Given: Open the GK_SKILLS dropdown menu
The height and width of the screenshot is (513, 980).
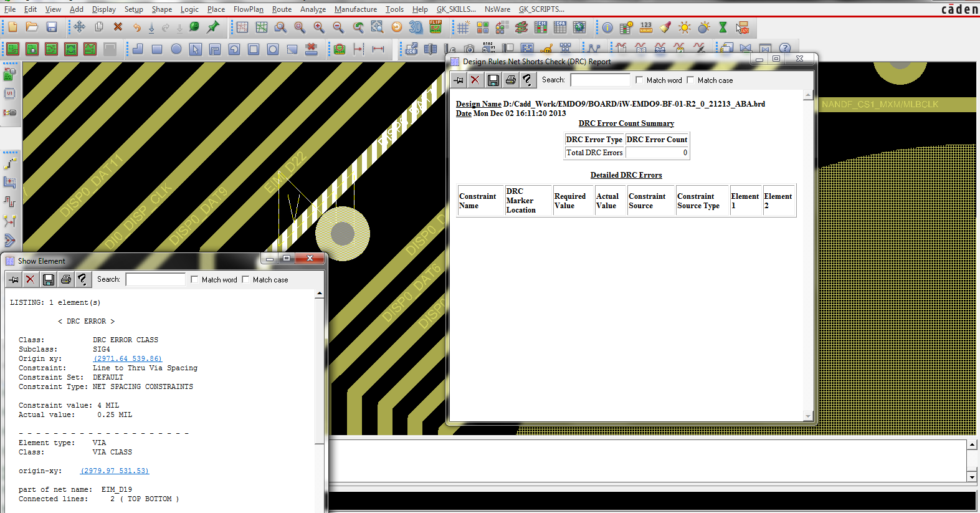Looking at the screenshot, I should [456, 9].
